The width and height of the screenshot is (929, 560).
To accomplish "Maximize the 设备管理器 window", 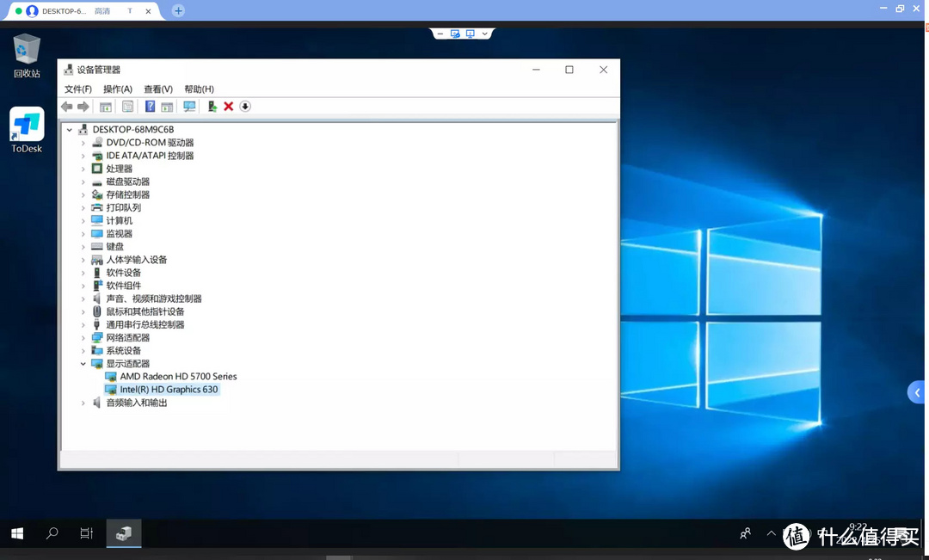I will pyautogui.click(x=569, y=70).
